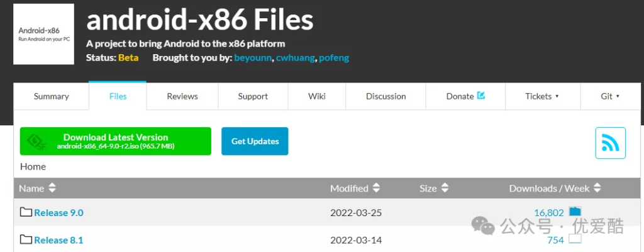The height and width of the screenshot is (252, 644).
Task: Open the beyounn author profile link
Action: pyautogui.click(x=252, y=58)
